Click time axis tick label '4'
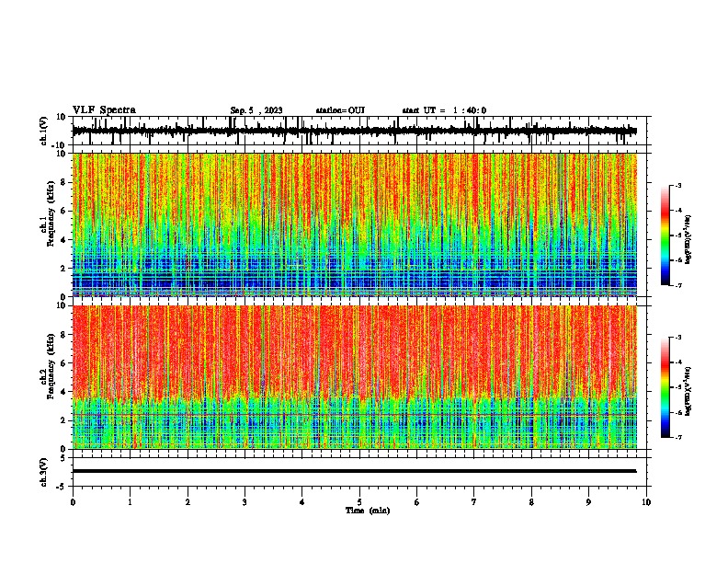This screenshot has height=563, width=728. click(x=301, y=502)
